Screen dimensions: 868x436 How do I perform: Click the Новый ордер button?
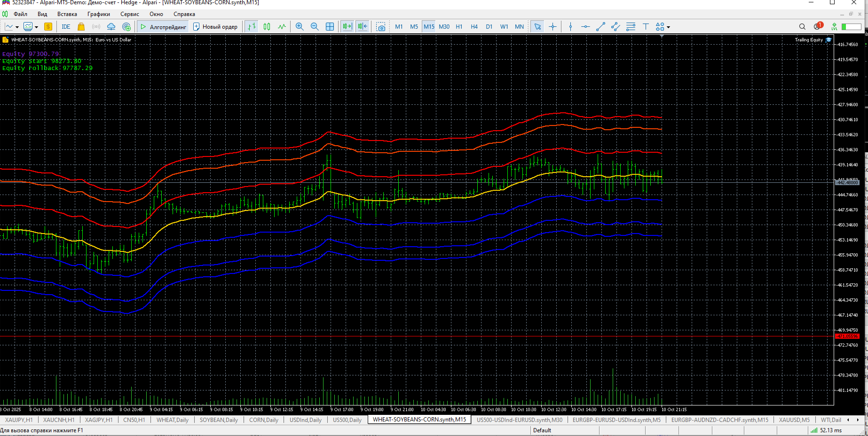(215, 27)
